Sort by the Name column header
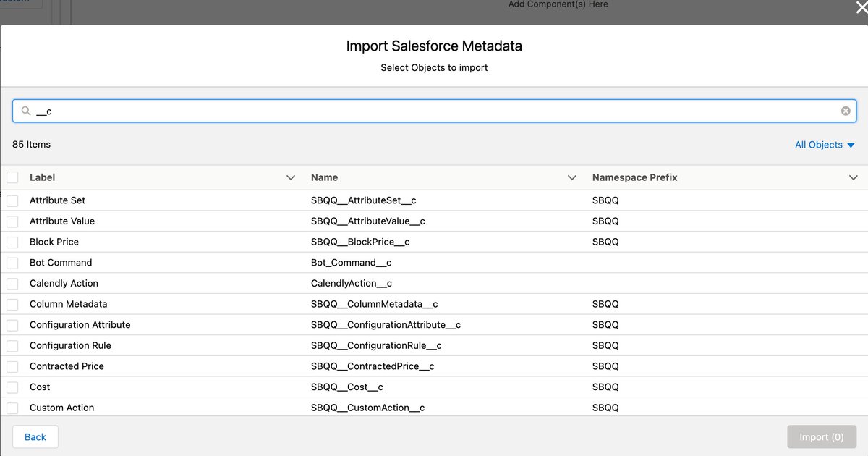 [324, 177]
